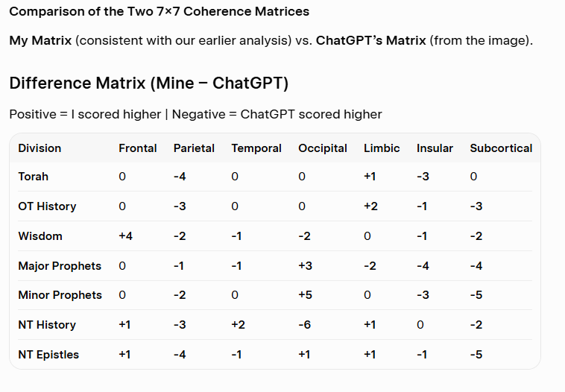
Task: Click the Major Prophets row label
Action: [60, 266]
